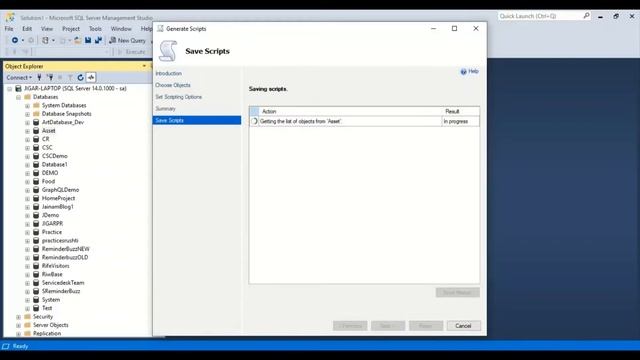Image resolution: width=640 pixels, height=360 pixels.
Task: Click the New Query toolbar button
Action: coord(127,40)
